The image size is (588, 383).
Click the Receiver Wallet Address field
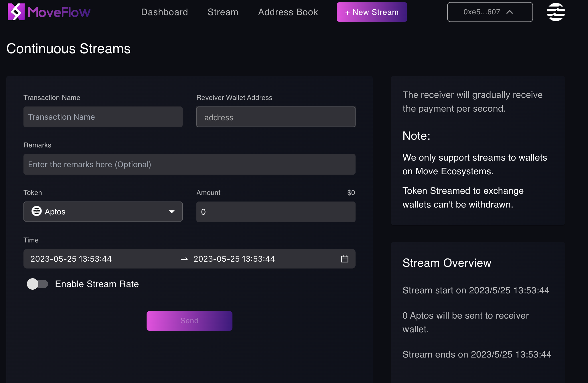276,117
